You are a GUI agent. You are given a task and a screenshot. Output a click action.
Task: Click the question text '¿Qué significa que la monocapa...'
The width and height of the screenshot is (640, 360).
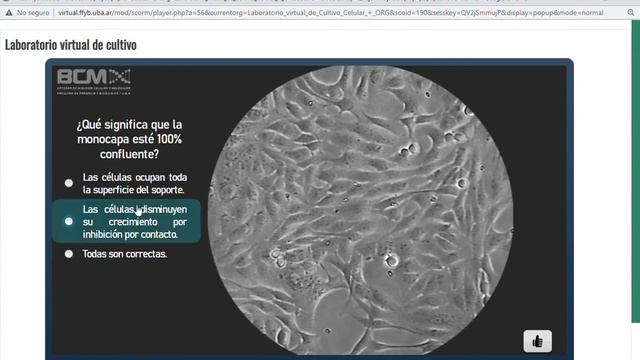click(129, 139)
